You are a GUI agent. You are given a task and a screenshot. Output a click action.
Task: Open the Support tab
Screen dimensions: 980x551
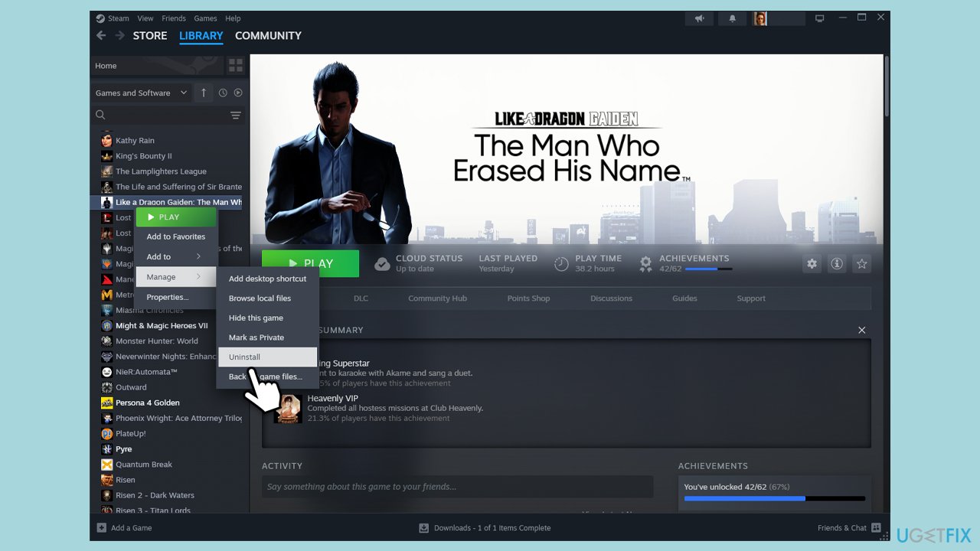click(x=751, y=298)
